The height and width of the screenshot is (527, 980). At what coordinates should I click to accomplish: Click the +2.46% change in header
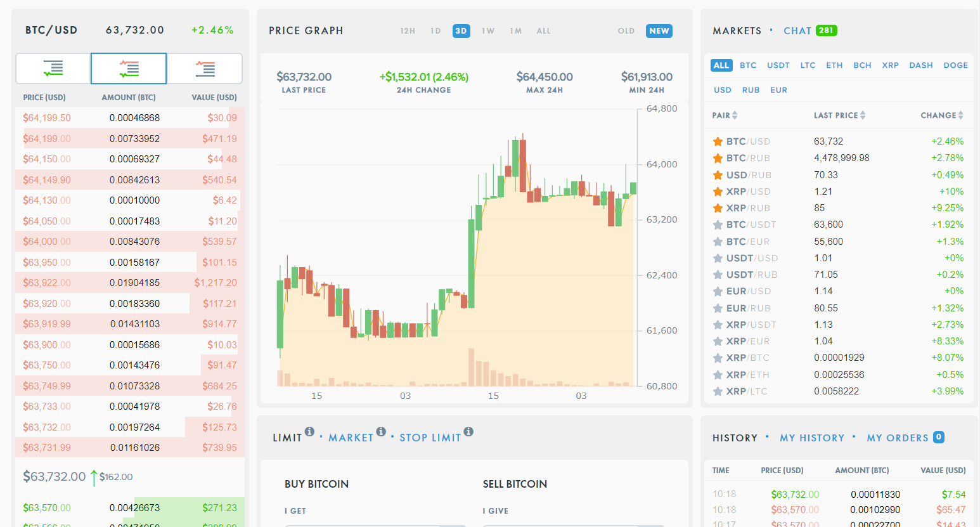[212, 30]
